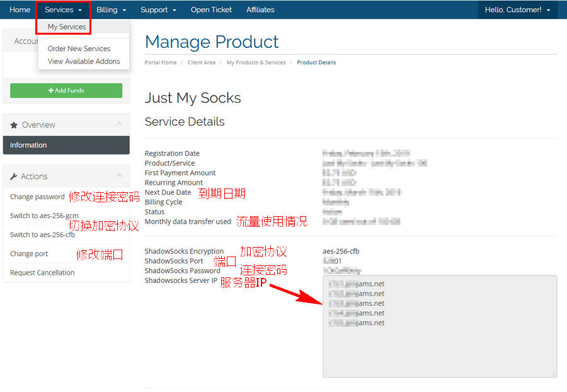This screenshot has width=567, height=392.
Task: Click the wrench icon beside Actions
Action: coord(14,176)
